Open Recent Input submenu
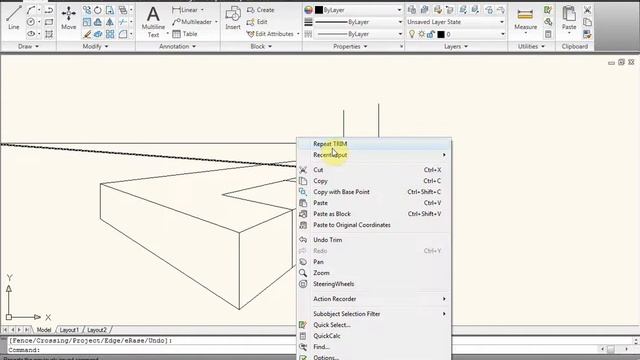Screen dimensions: 640x360 pyautogui.click(x=374, y=155)
